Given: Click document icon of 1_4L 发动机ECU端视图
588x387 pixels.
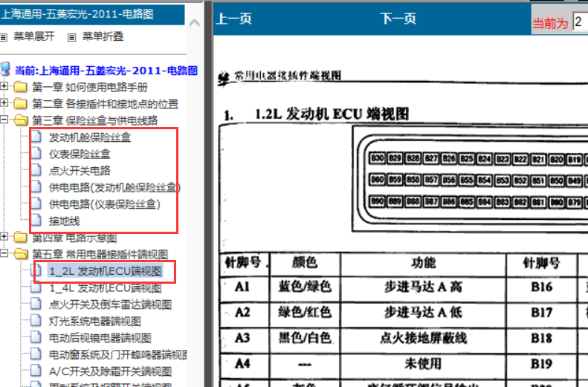Looking at the screenshot, I should tap(36, 287).
